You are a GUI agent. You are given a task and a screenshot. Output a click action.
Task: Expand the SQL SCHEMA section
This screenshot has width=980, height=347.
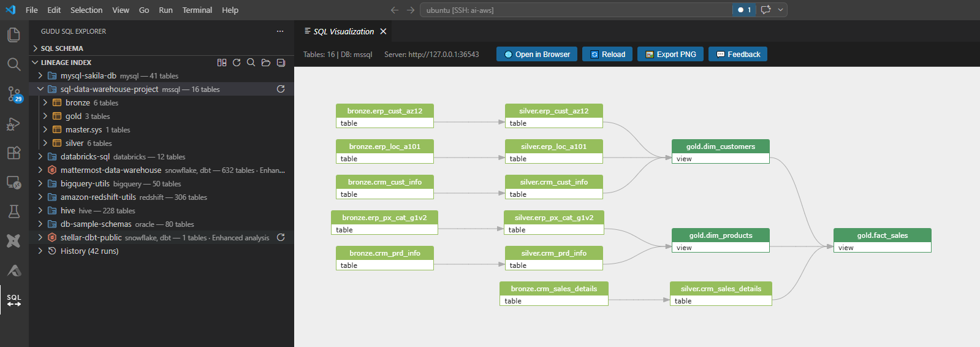click(x=36, y=48)
